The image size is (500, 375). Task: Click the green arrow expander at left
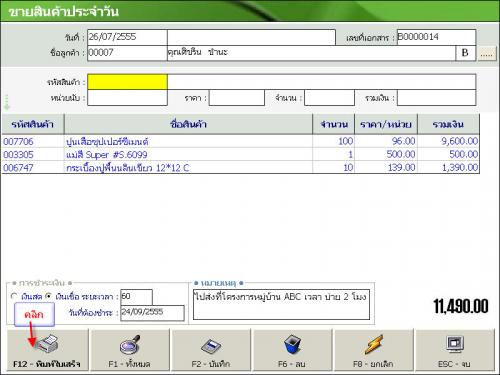7,102
